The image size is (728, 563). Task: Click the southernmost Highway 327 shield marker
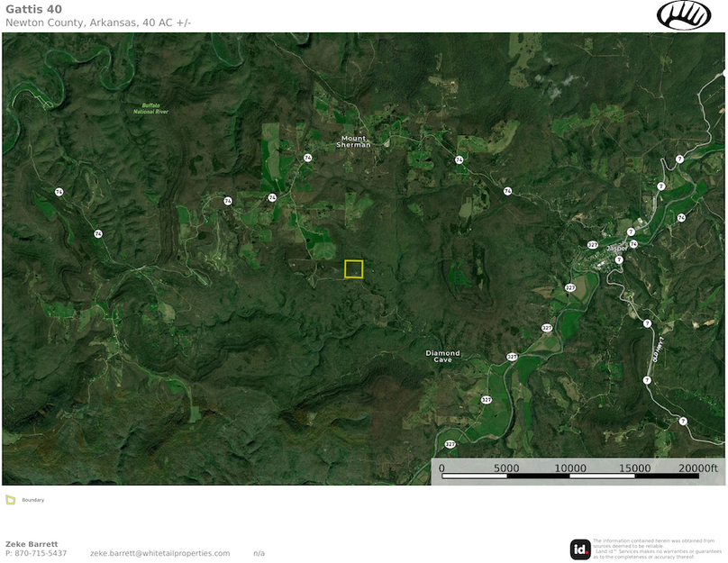coord(450,444)
